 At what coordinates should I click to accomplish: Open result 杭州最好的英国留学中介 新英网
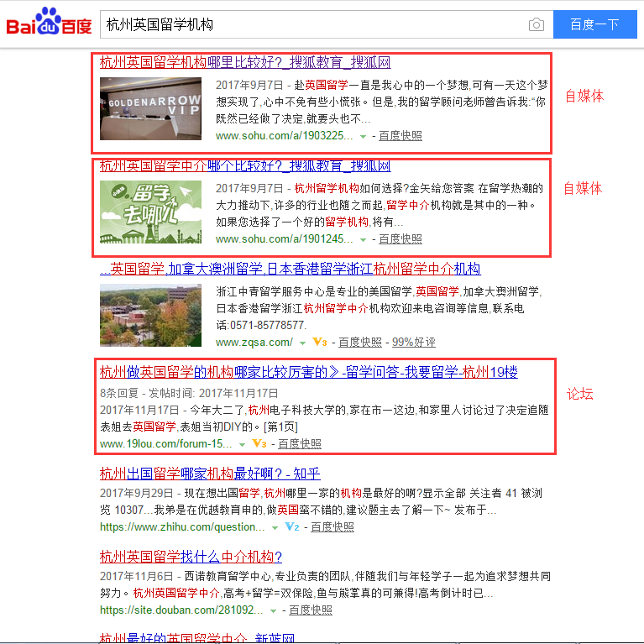coord(197,638)
